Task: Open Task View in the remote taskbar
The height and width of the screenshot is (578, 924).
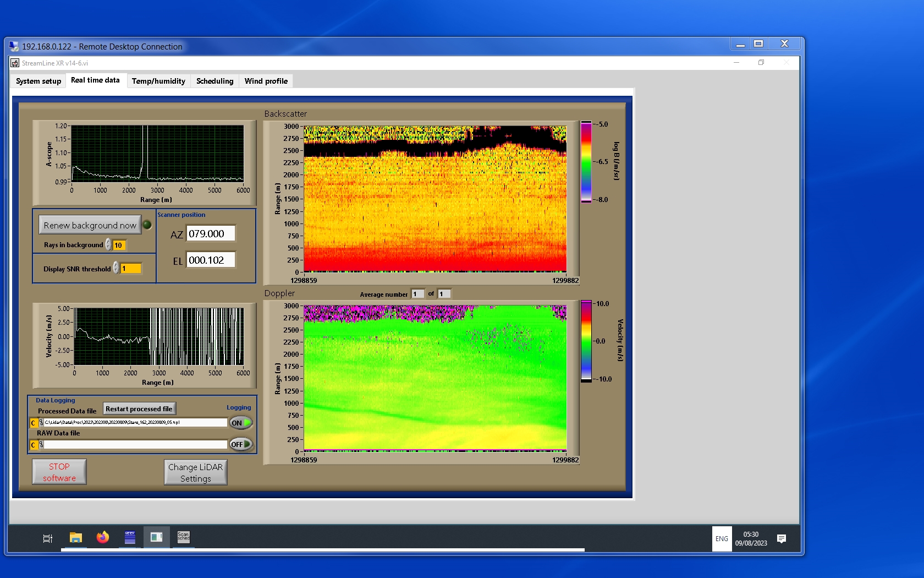Action: [48, 538]
